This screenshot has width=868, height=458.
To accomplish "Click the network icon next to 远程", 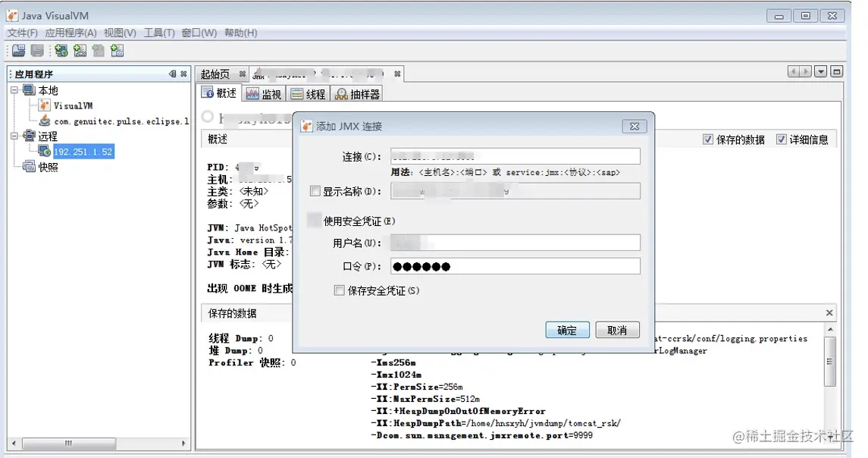I will pyautogui.click(x=30, y=136).
